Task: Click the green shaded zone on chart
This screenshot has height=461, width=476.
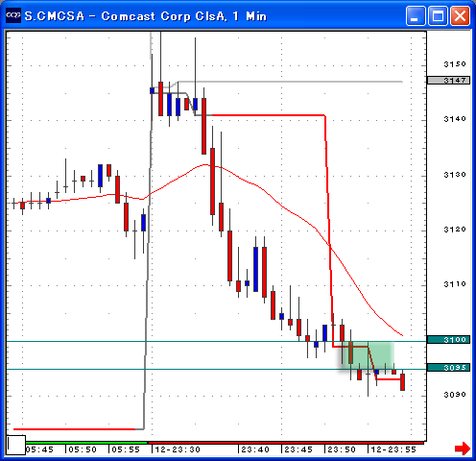Action: point(367,356)
